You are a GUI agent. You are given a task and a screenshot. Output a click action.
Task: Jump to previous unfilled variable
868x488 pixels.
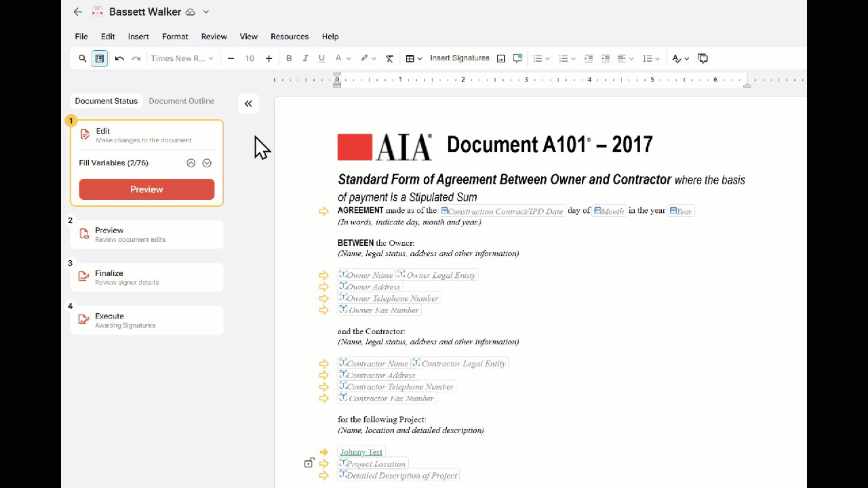(x=191, y=163)
